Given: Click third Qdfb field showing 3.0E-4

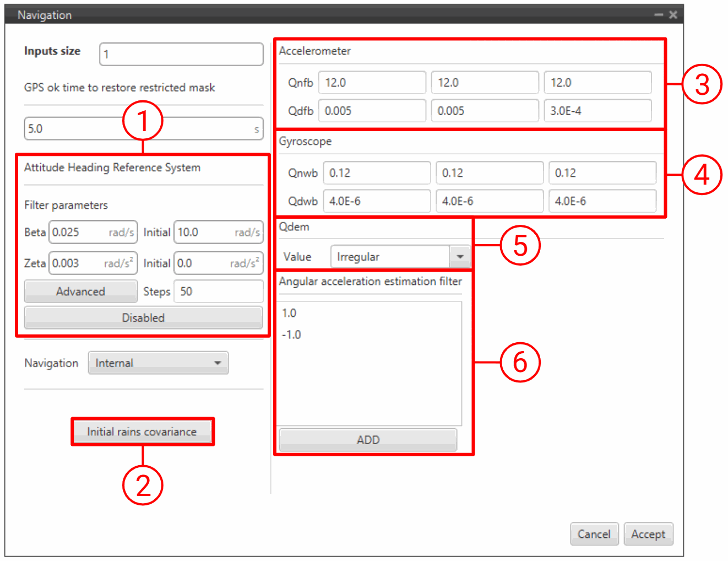Looking at the screenshot, I should (x=597, y=111).
